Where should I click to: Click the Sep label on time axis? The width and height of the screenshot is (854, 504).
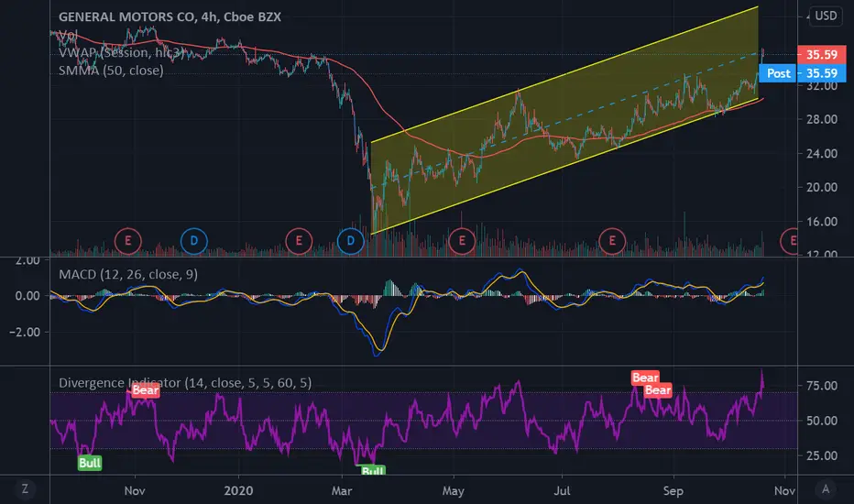click(673, 490)
